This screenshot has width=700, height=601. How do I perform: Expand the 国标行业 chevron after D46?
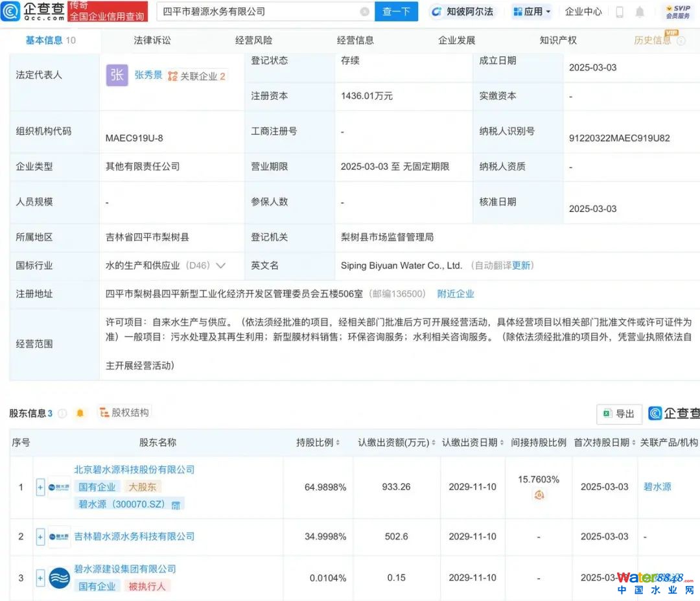220,265
